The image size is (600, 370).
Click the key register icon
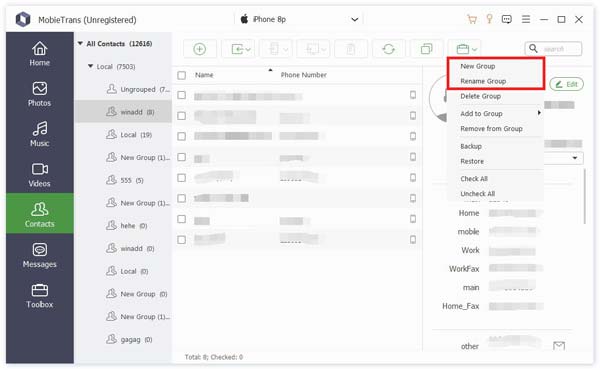489,19
